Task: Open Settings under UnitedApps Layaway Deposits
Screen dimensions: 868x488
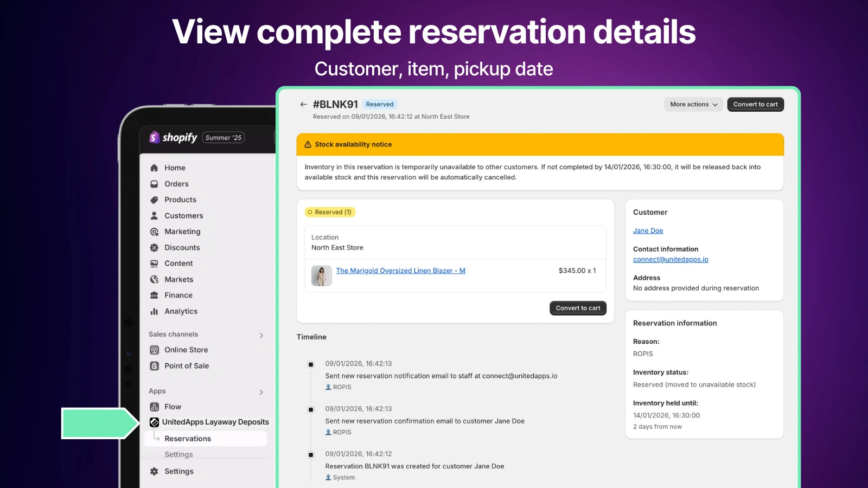Action: (x=178, y=454)
